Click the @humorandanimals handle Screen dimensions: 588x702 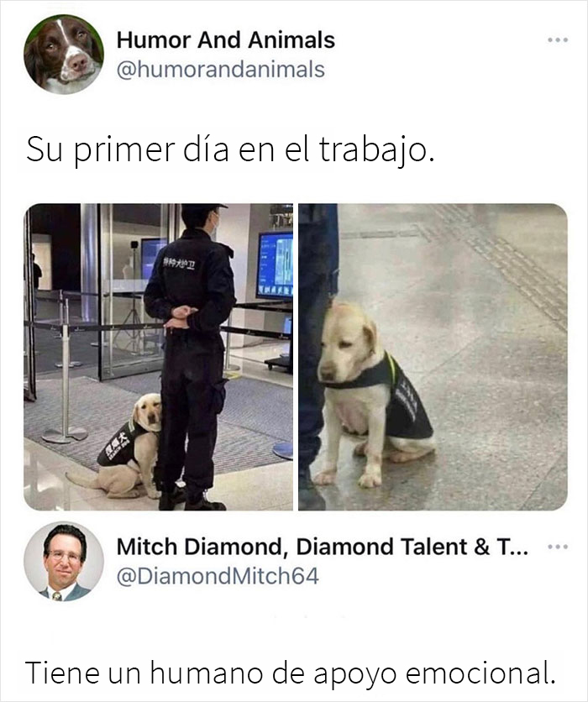(220, 70)
